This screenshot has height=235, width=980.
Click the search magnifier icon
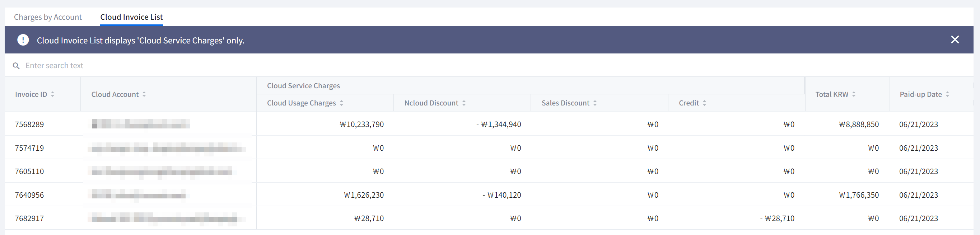16,66
